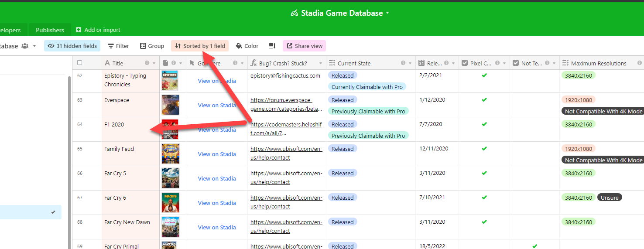Click the info icon in Current State header
The image size is (644, 249).
point(403,63)
